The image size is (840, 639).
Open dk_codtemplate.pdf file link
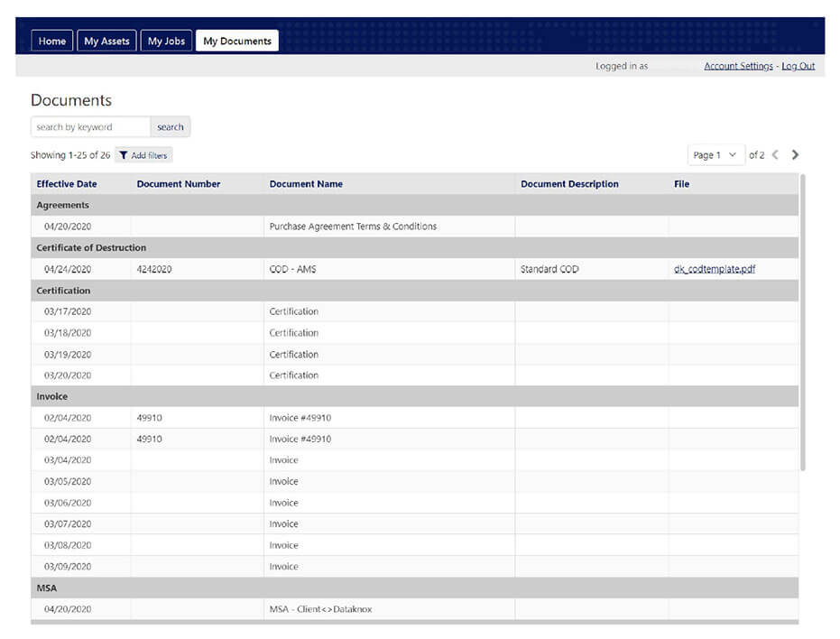[x=715, y=269]
